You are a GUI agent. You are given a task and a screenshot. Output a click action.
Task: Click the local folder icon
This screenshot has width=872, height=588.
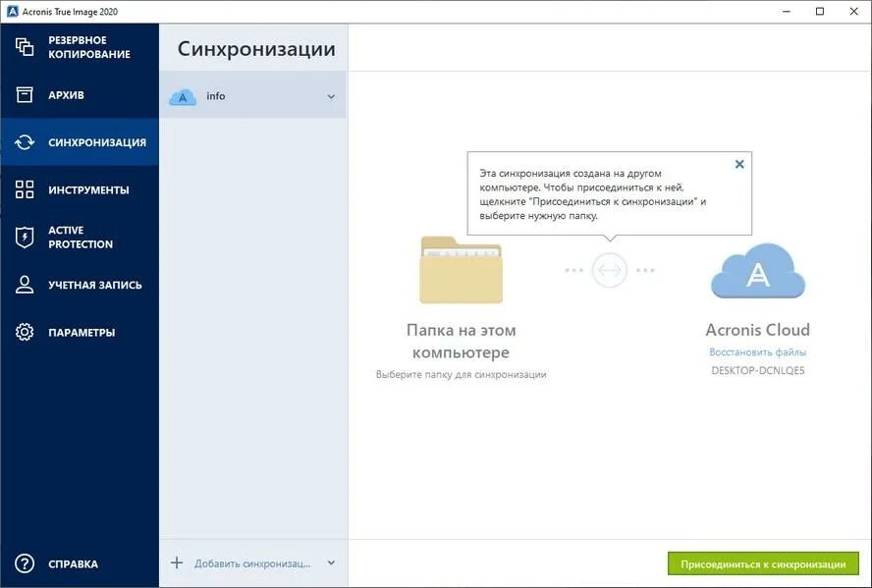click(461, 270)
